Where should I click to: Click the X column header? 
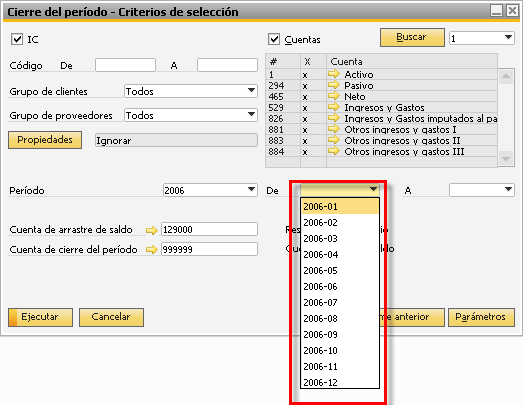click(313, 61)
